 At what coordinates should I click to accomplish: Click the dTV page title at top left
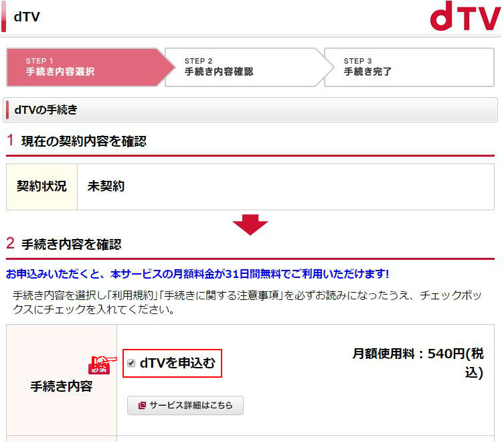pos(27,17)
